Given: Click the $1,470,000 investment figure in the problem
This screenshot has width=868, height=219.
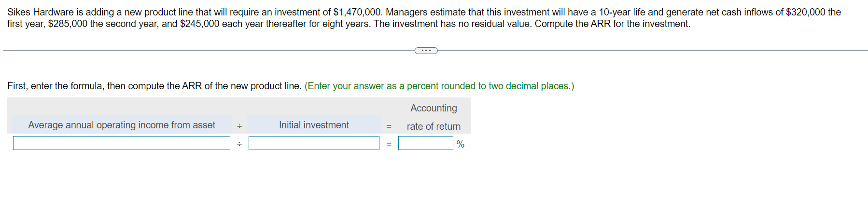Looking at the screenshot, I should click(x=357, y=12).
